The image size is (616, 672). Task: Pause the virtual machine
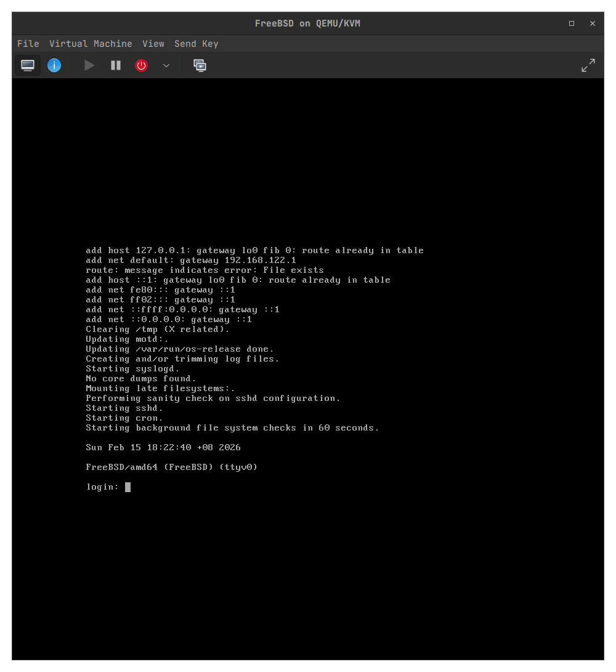pyautogui.click(x=116, y=65)
